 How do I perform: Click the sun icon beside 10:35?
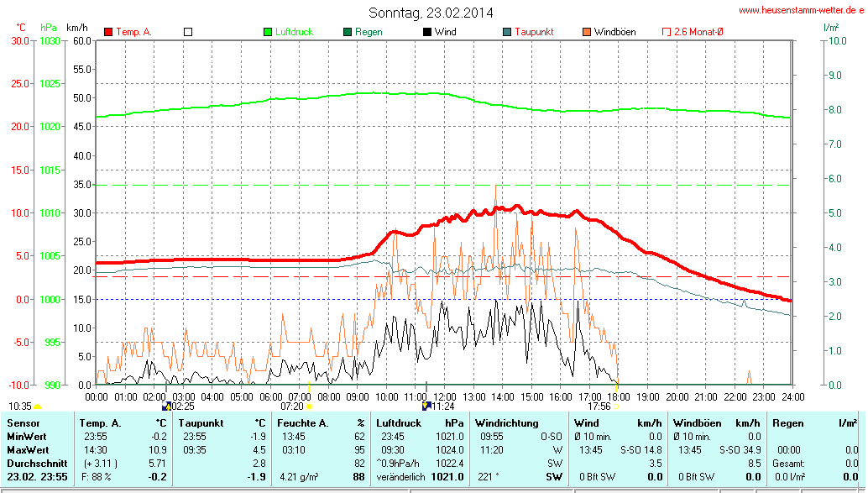tap(38, 406)
